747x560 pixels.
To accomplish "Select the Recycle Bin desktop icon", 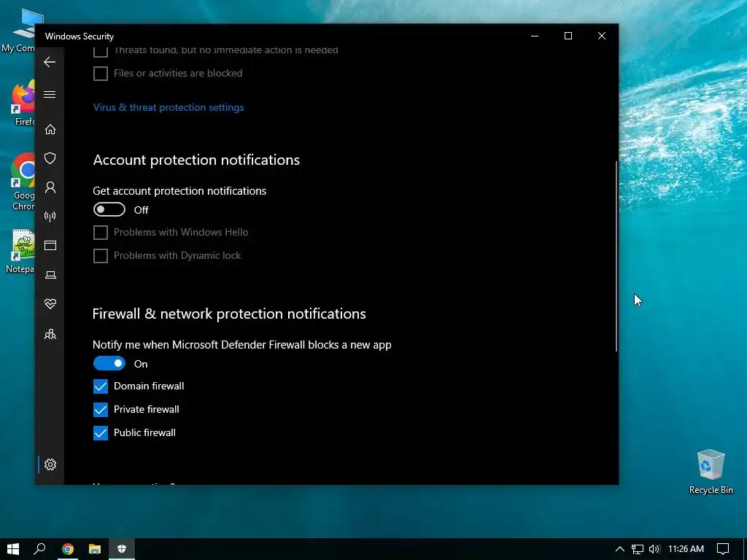I will [711, 472].
